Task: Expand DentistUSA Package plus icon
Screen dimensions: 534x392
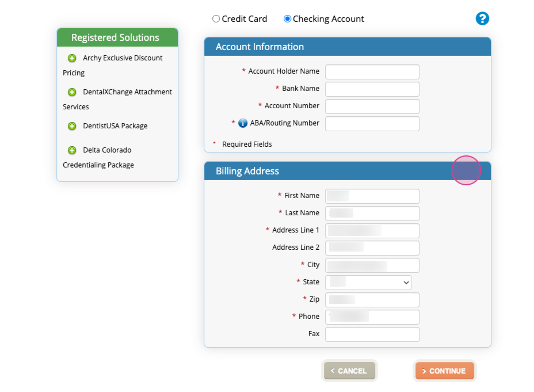Action: click(x=72, y=127)
